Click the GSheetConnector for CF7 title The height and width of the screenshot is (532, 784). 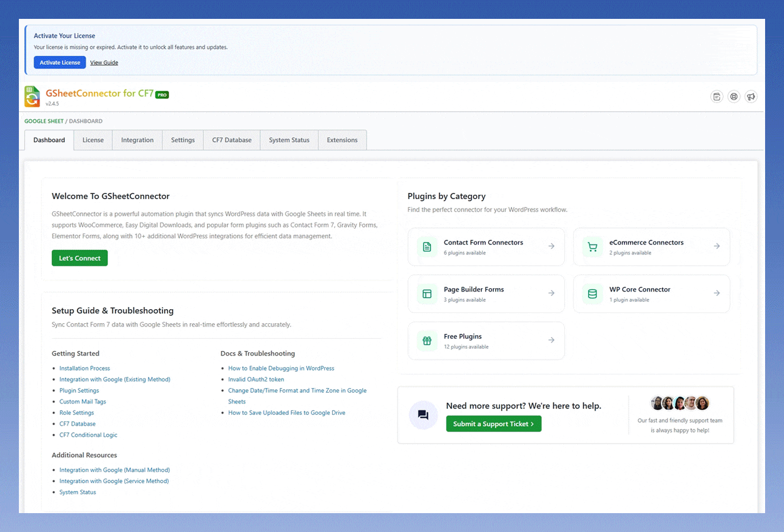[100, 93]
